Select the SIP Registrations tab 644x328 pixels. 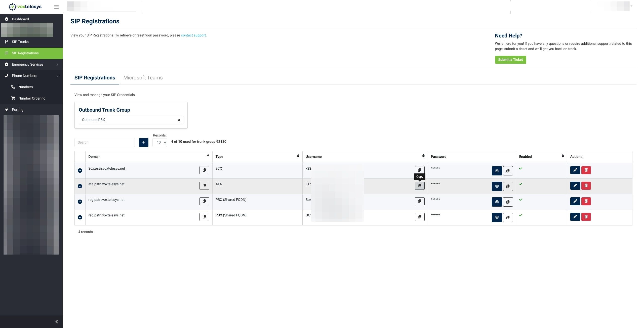[x=95, y=78]
